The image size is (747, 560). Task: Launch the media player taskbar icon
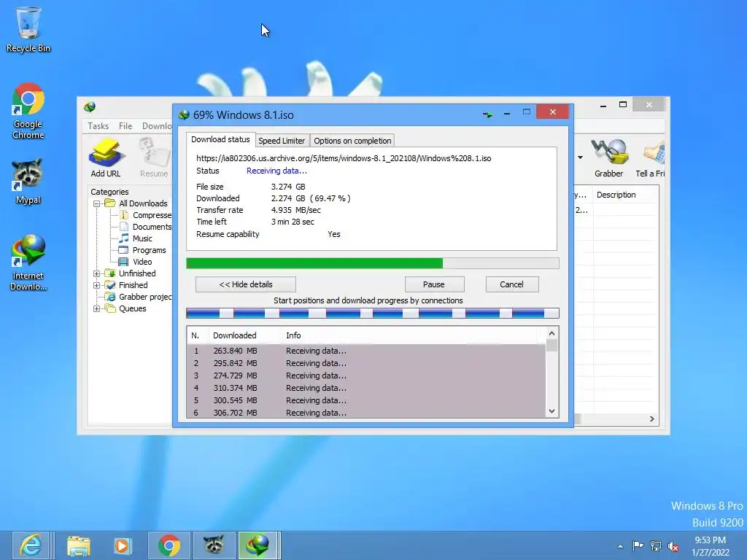click(122, 545)
